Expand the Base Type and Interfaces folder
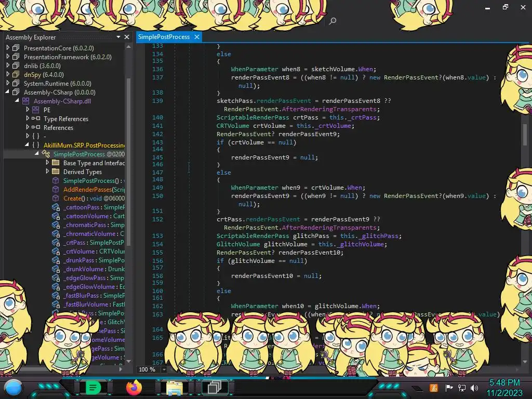The image size is (532, 399). (x=47, y=163)
